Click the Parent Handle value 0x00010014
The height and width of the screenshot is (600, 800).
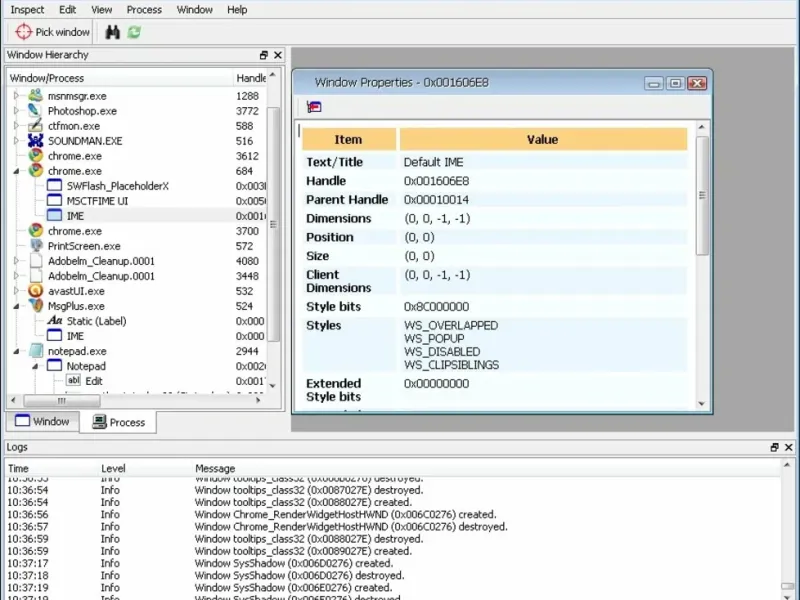(436, 200)
